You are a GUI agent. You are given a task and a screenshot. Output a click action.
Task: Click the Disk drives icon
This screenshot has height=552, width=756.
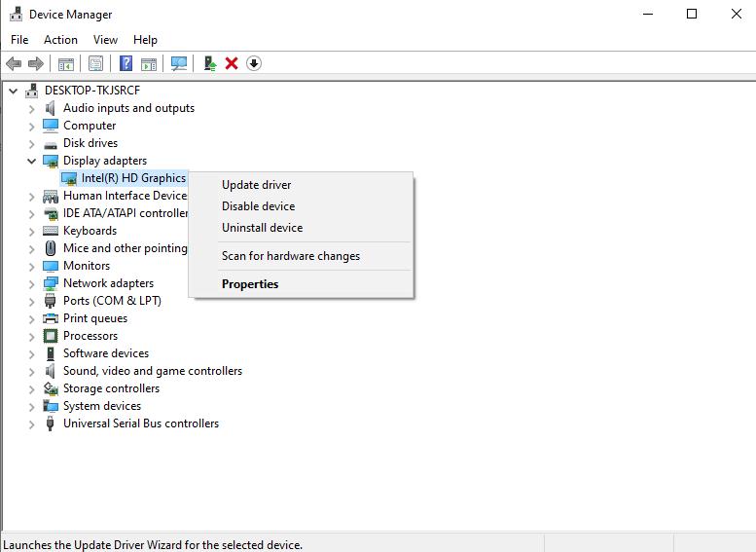[x=51, y=144]
